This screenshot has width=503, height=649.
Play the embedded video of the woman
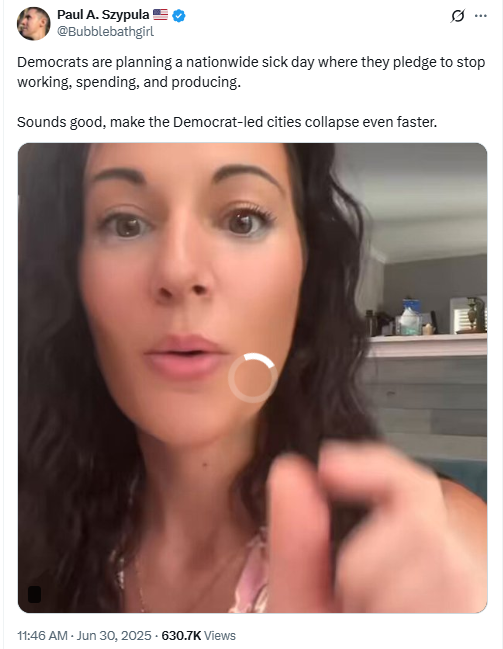pyautogui.click(x=253, y=377)
